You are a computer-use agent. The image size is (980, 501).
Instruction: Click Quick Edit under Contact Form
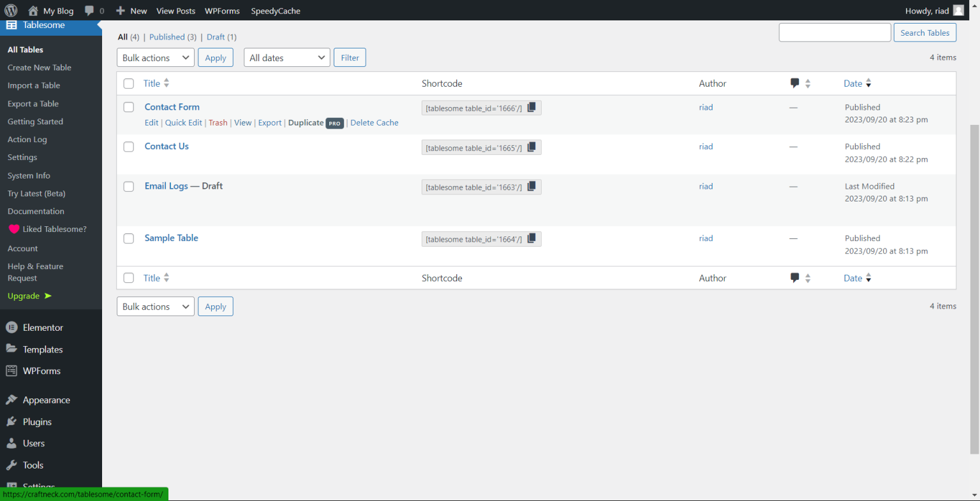tap(183, 122)
